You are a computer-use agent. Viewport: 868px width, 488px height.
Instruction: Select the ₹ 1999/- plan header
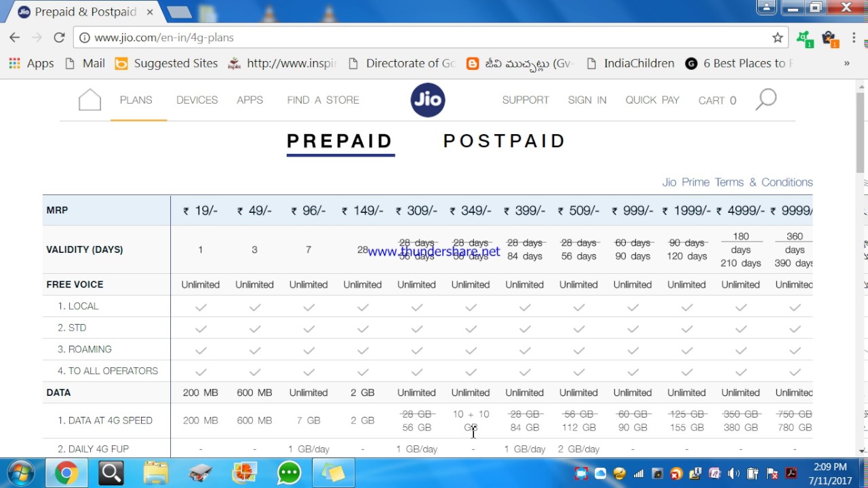coord(687,211)
